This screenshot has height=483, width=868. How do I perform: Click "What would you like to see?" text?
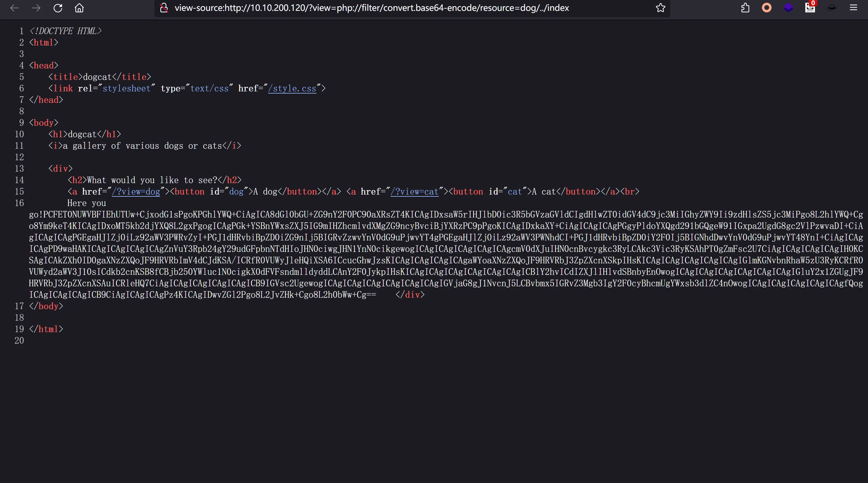pos(152,180)
